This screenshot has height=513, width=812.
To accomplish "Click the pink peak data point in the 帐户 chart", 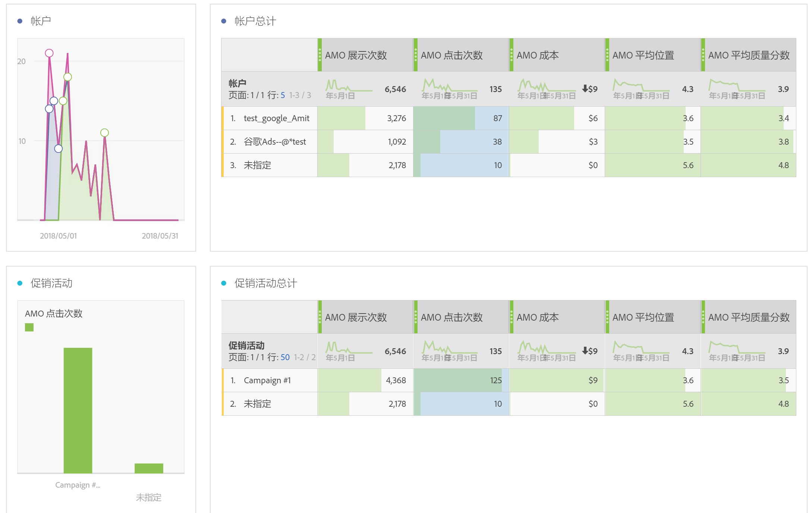I will pyautogui.click(x=49, y=53).
